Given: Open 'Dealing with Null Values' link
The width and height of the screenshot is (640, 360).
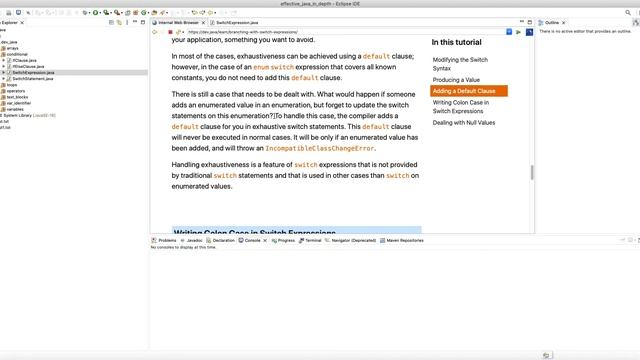Looking at the screenshot, I should pos(464,122).
